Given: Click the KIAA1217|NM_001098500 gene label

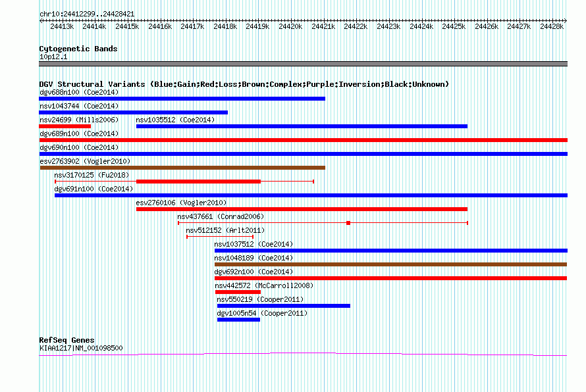Looking at the screenshot, I should (x=81, y=348).
